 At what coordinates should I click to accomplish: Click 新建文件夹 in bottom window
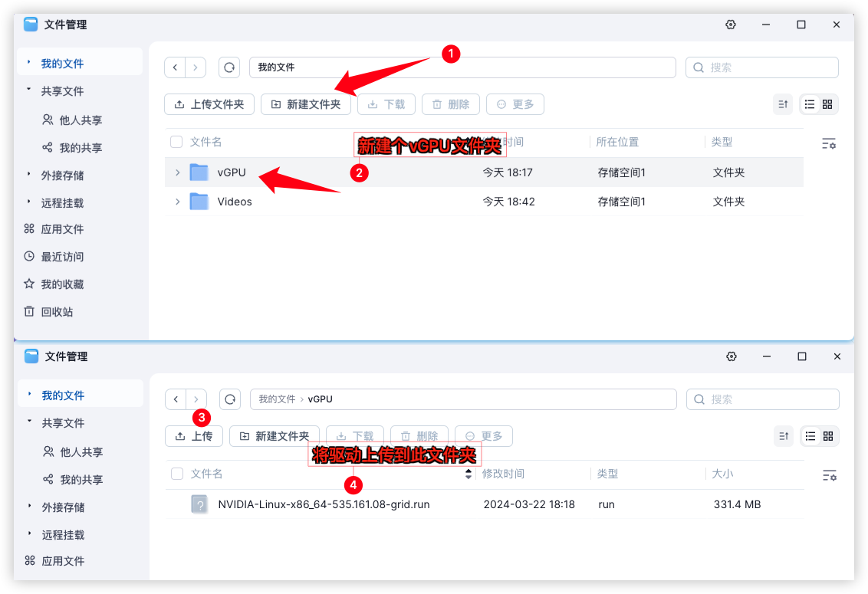coord(275,436)
